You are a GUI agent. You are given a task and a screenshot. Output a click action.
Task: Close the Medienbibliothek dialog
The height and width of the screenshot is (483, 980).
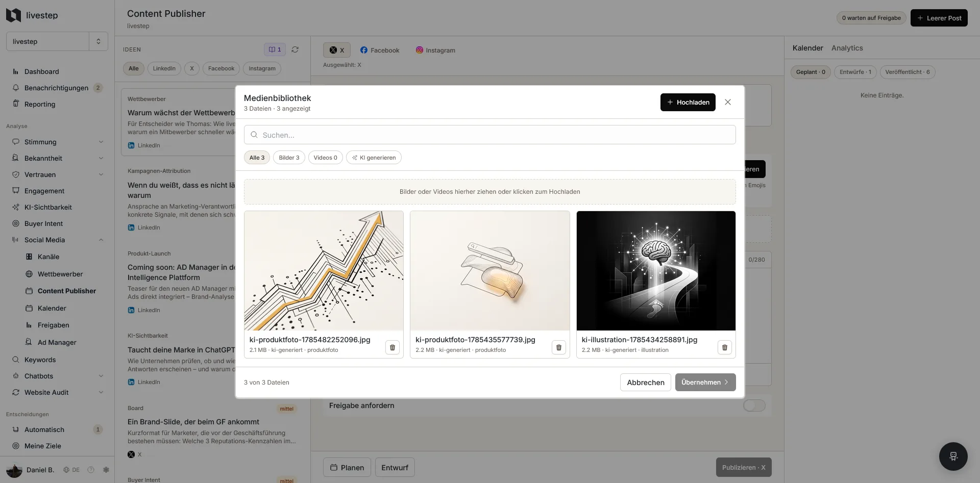point(728,102)
